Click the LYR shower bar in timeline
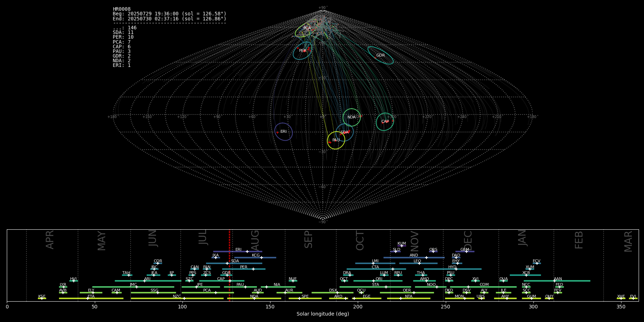This screenshot has width=644, height=322. tap(63, 287)
